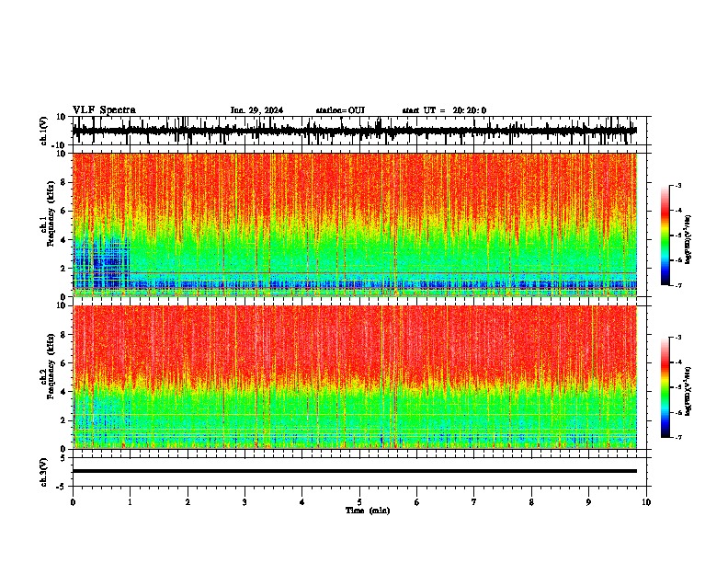728x563 pixels.
Task: Select the "start UT = 20:20:0" header text
Action: (x=444, y=110)
